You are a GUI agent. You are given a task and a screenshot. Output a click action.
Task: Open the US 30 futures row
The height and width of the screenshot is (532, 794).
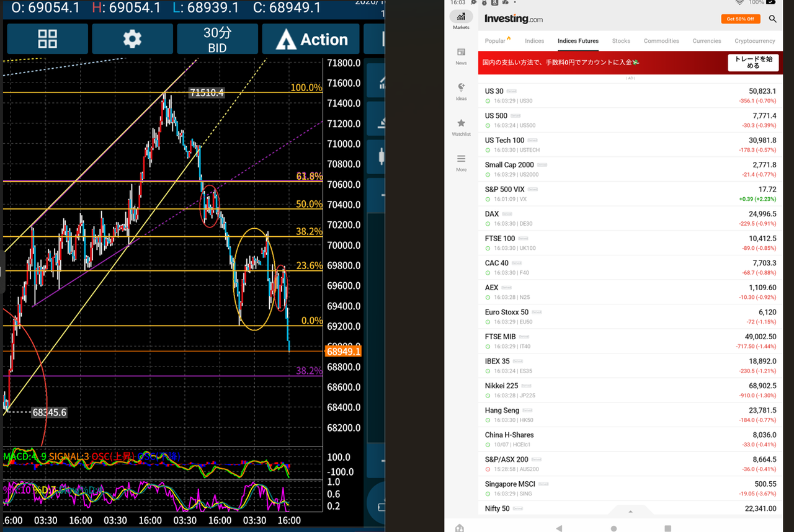(x=630, y=95)
